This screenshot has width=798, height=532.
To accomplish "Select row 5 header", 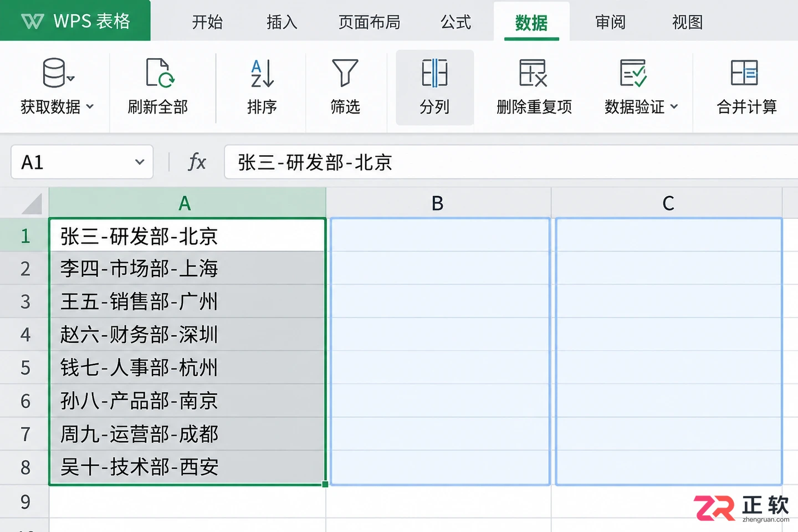I will 24,367.
